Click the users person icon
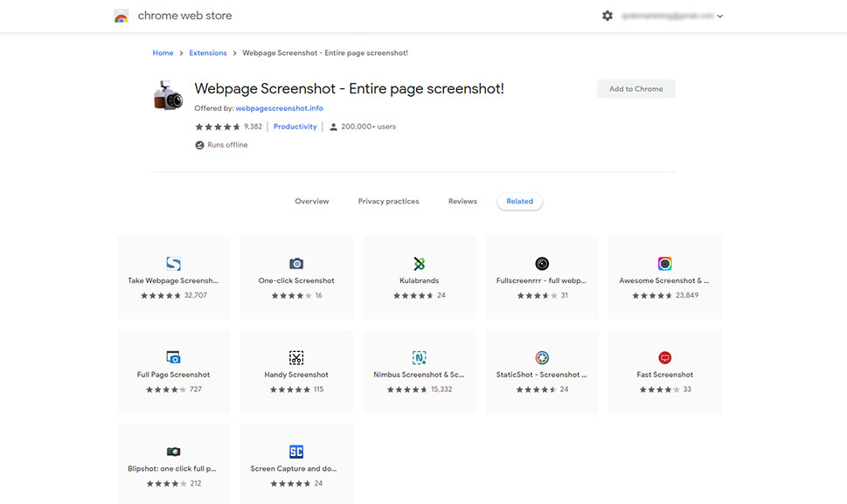The height and width of the screenshot is (504, 847). coord(333,127)
